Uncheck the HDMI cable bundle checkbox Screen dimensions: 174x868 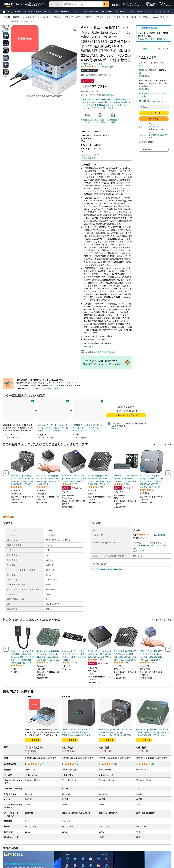102,401
